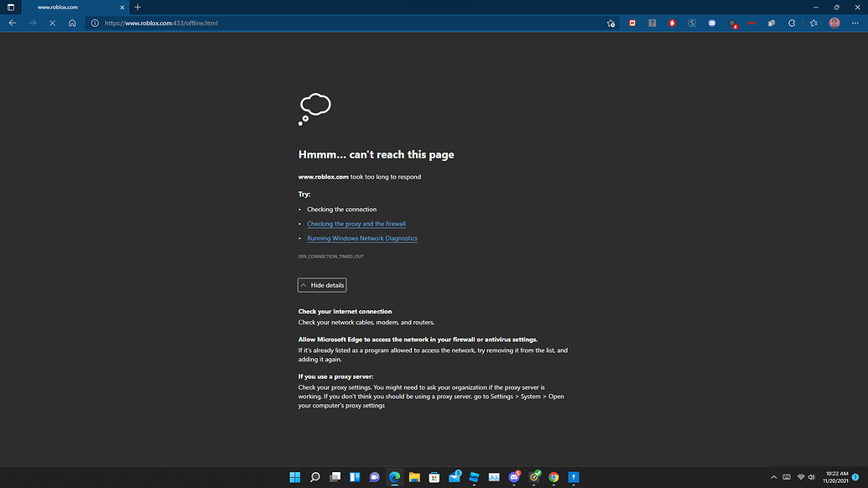Click the 'Checking the connection' text
This screenshot has width=868, height=488.
pyautogui.click(x=341, y=210)
